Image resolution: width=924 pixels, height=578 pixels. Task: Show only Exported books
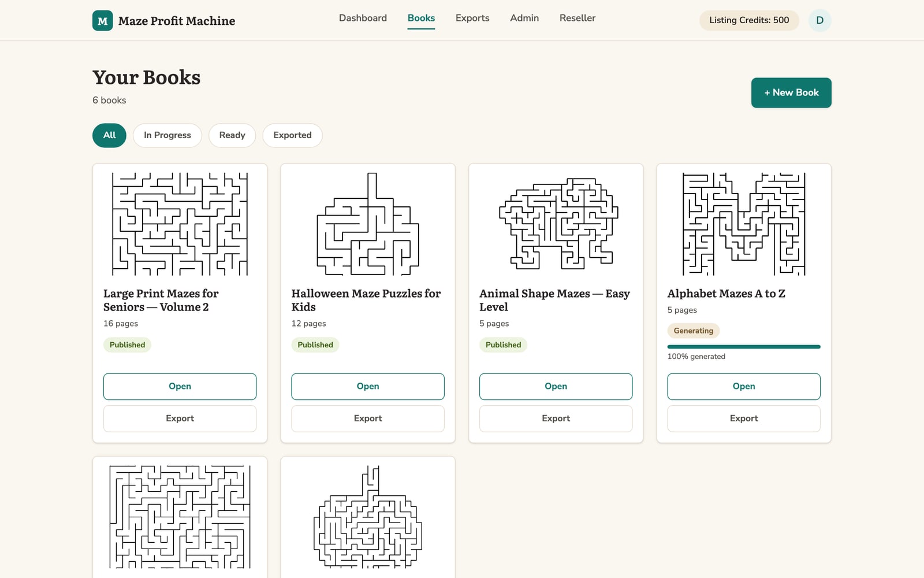(x=292, y=135)
